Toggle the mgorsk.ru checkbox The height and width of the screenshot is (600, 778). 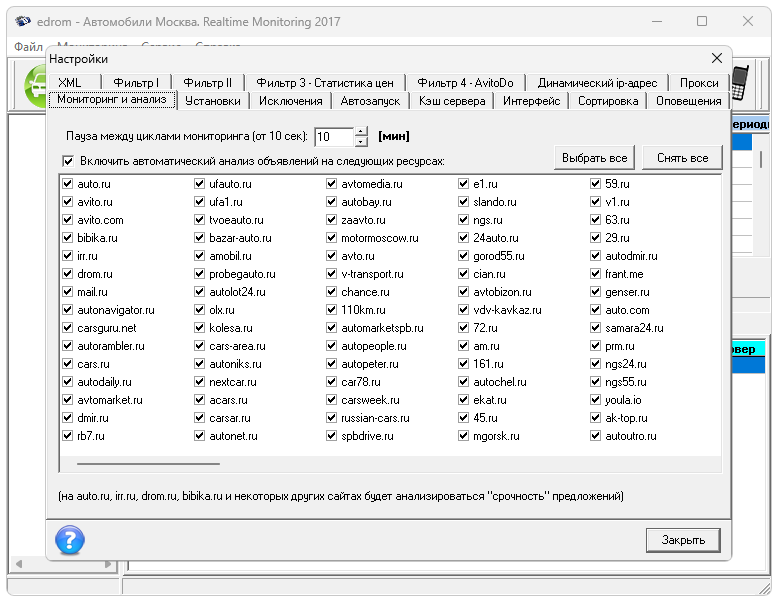[463, 436]
